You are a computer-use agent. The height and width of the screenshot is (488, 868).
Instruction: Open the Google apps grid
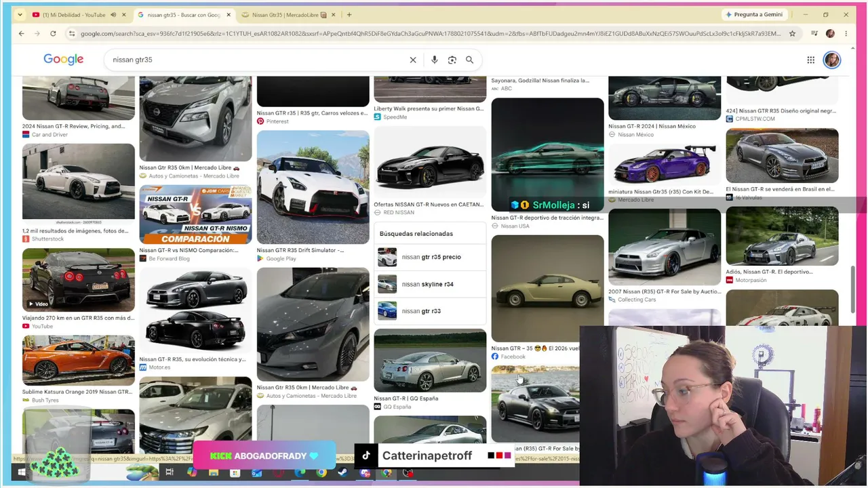coord(810,60)
